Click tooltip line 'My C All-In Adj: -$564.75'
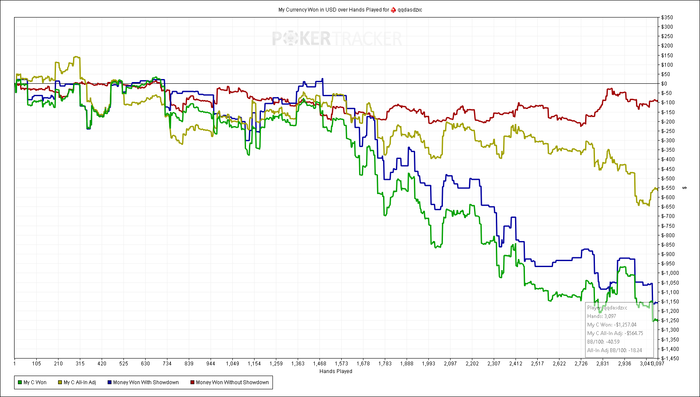 615,333
